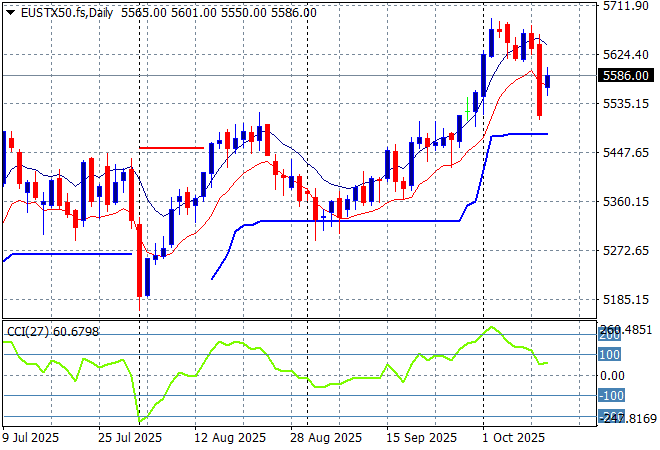Image resolution: width=660 pixels, height=450 pixels.
Task: Select the short red horizontal resistance line
Action: pyautogui.click(x=171, y=148)
